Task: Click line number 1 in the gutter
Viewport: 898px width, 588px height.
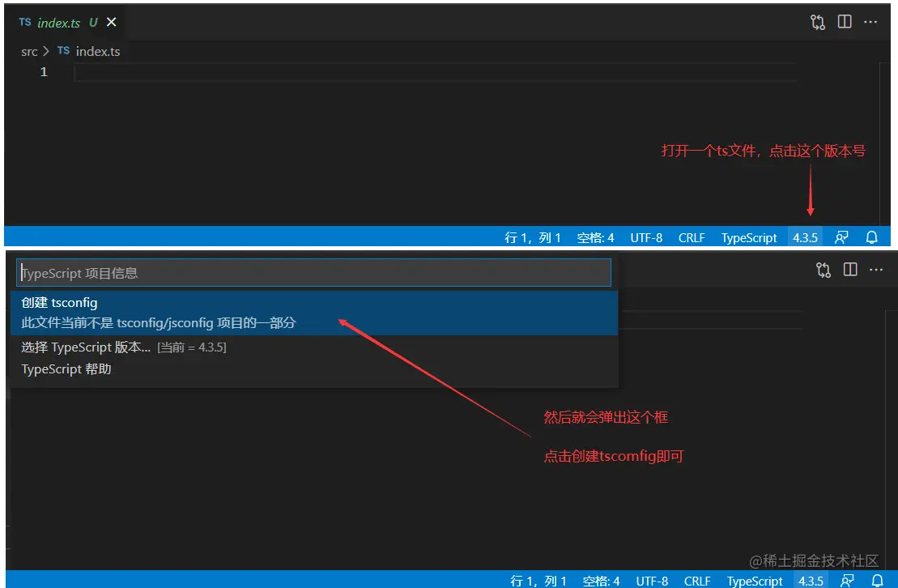Action: coord(44,71)
